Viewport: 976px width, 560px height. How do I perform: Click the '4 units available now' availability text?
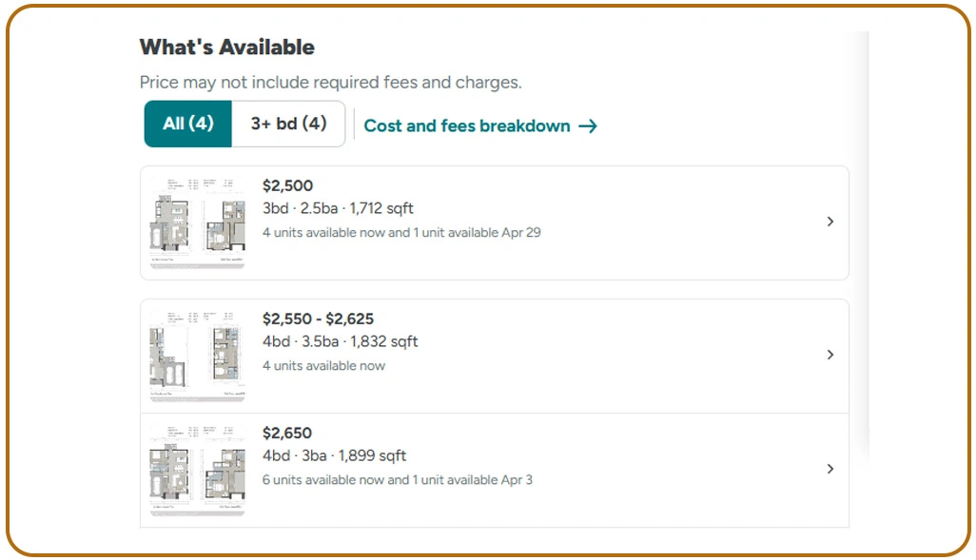point(324,365)
